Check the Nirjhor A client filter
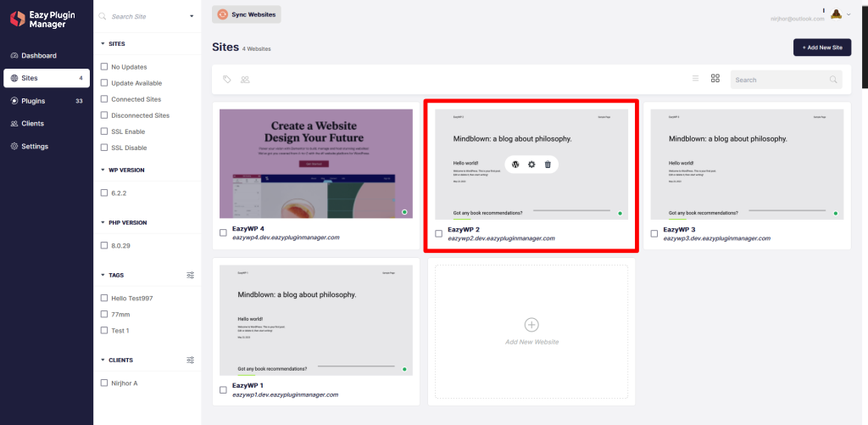Viewport: 868px width, 425px height. [104, 383]
